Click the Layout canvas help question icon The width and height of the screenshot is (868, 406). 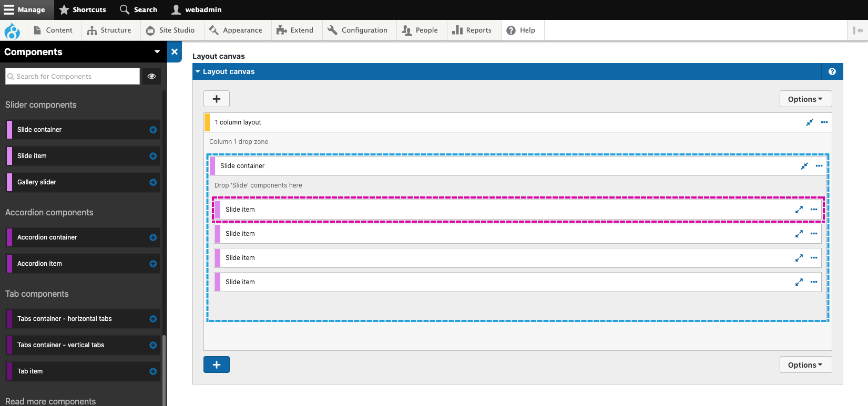(832, 71)
